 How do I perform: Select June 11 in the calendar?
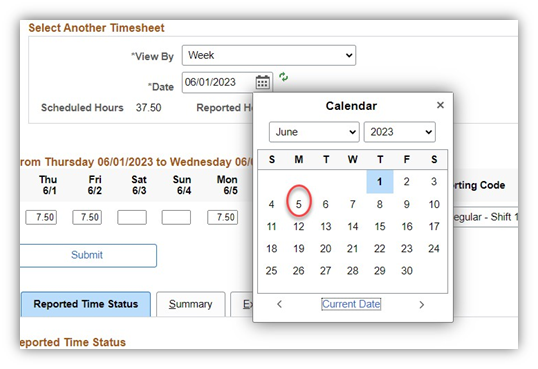[271, 227]
